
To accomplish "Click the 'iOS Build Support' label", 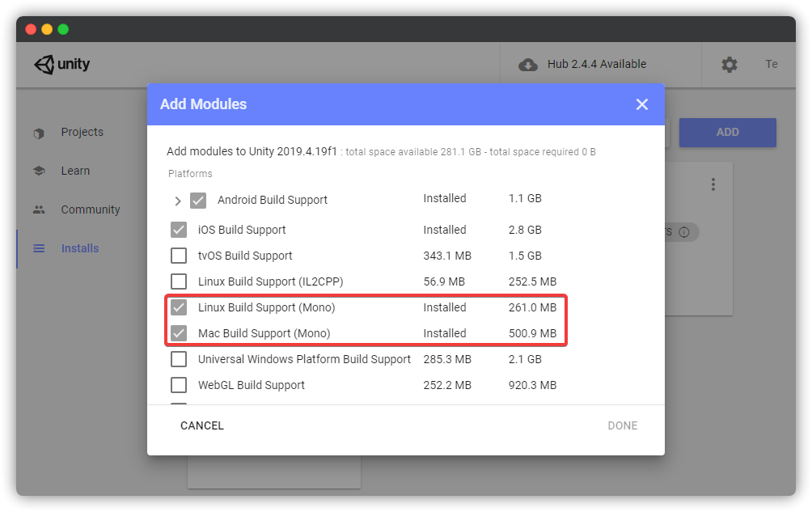I will click(x=242, y=230).
